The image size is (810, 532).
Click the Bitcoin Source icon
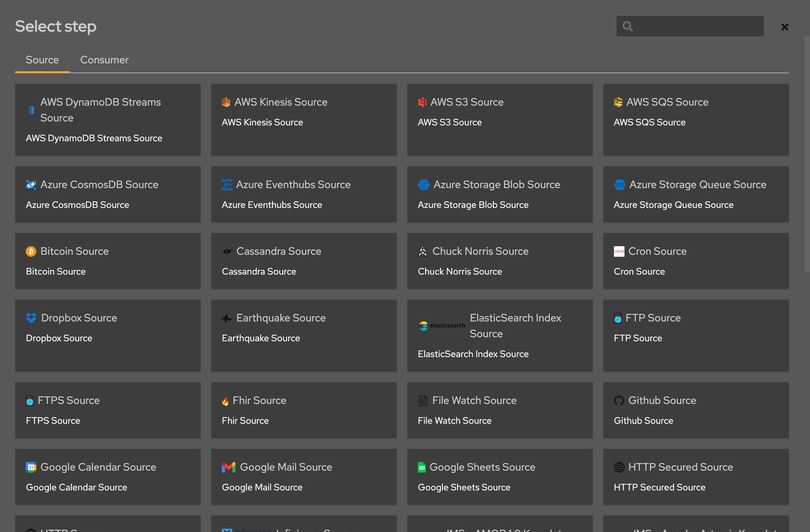click(30, 250)
